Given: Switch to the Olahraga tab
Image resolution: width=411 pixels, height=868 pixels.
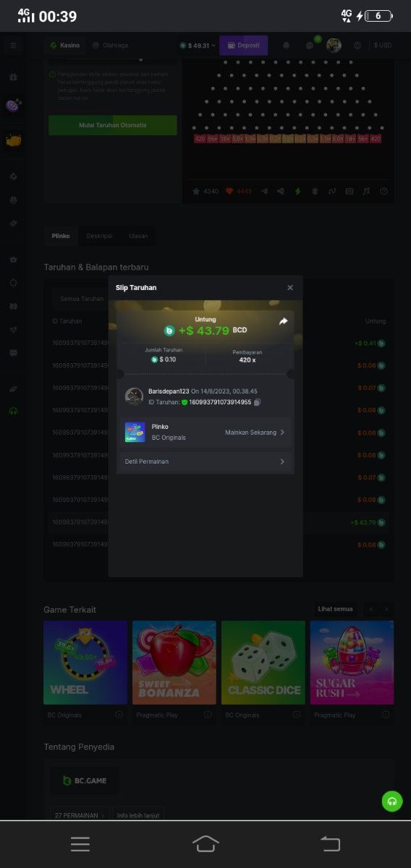Looking at the screenshot, I should point(110,46).
